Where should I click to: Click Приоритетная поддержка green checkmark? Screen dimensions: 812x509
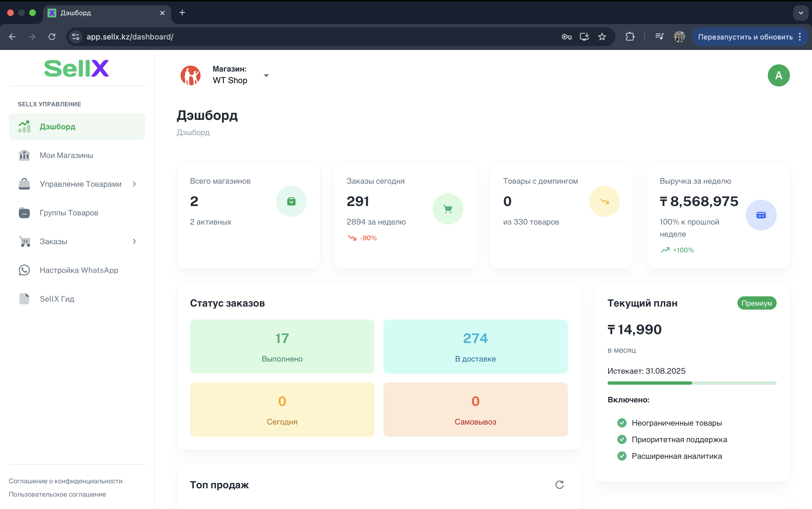coord(622,439)
